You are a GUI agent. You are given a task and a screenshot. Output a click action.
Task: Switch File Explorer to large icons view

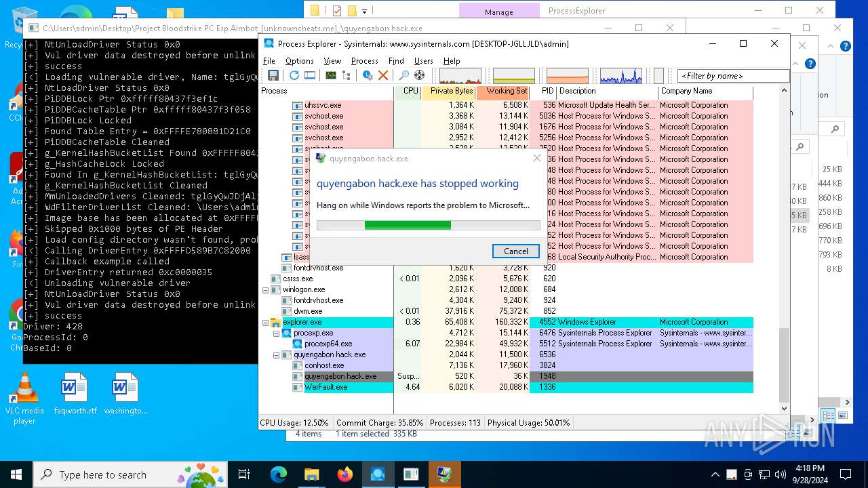click(x=843, y=415)
